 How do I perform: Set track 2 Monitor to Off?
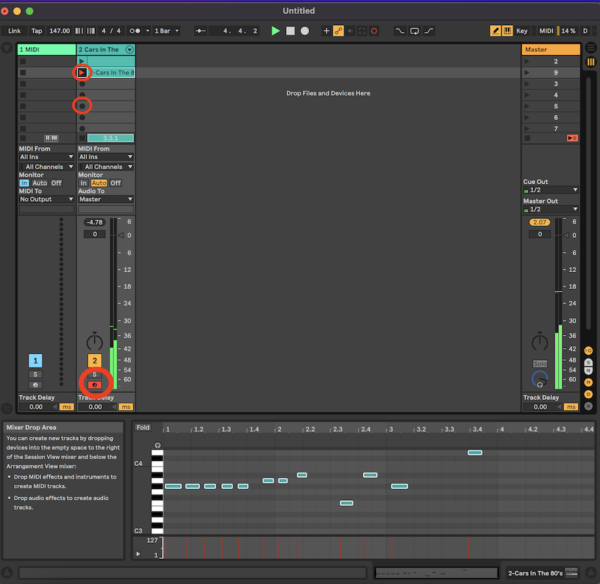pos(116,183)
